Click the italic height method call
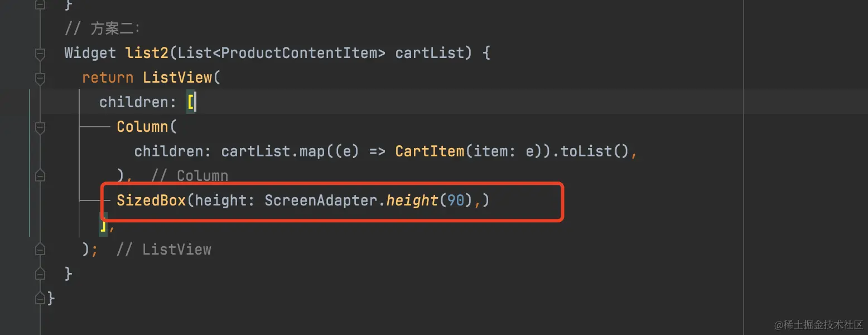This screenshot has width=868, height=335. point(412,200)
